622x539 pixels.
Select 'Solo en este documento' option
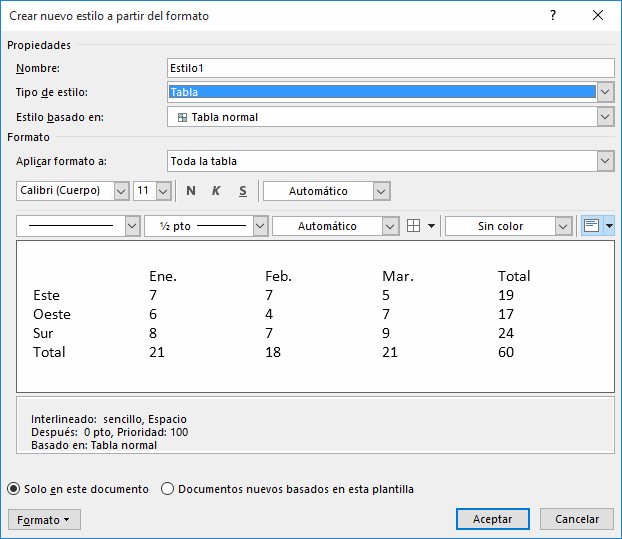click(14, 489)
